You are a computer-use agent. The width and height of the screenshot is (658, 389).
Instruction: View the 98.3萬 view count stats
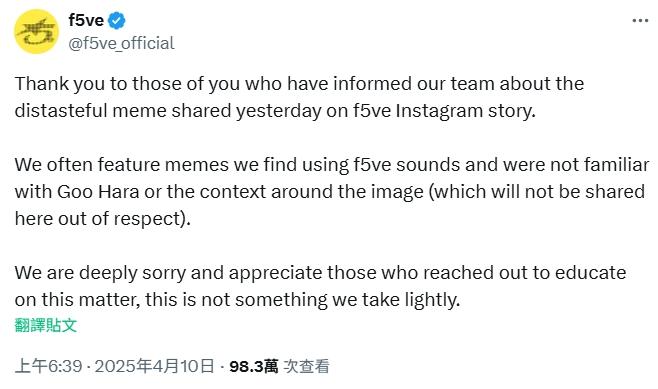point(253,366)
